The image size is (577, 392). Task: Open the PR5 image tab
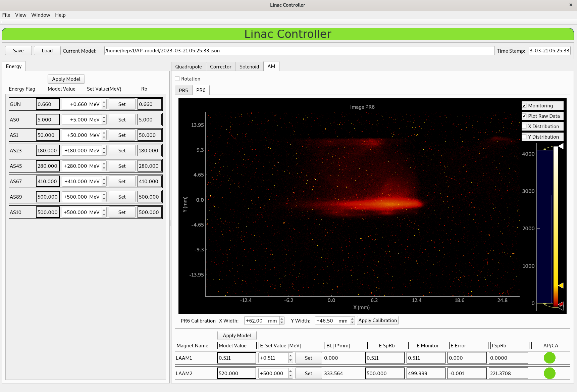(x=183, y=91)
